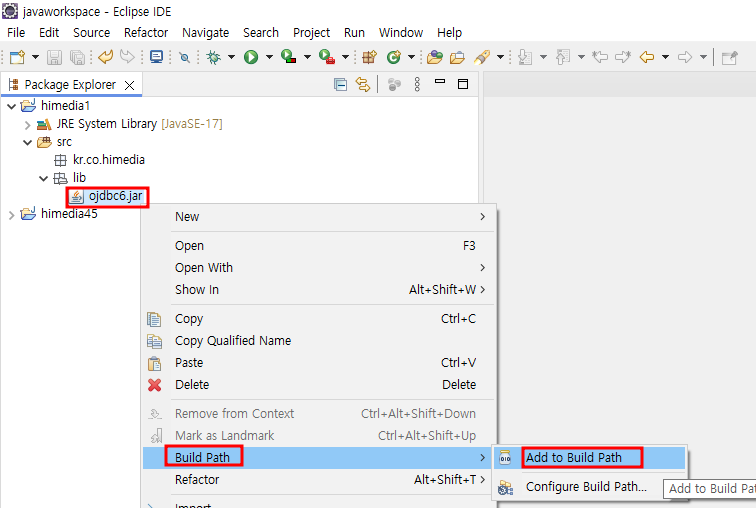Click the Package Explorer filter icon

pos(394,85)
